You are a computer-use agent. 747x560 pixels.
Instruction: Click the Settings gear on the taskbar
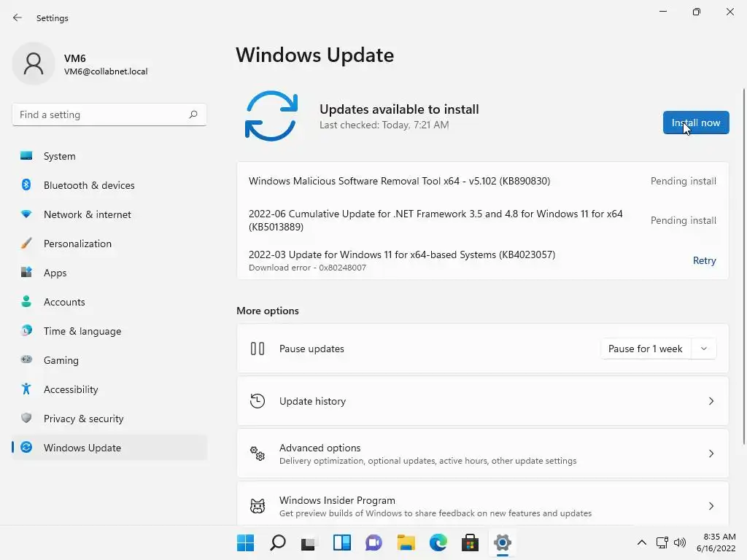[502, 542]
